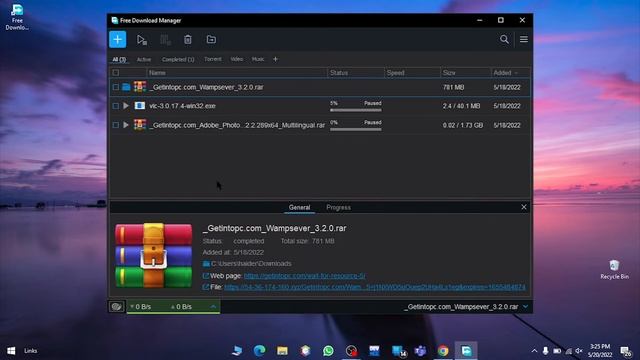Click the 0.02 / 1.73 GB size cell
640x360 pixels.
click(463, 125)
